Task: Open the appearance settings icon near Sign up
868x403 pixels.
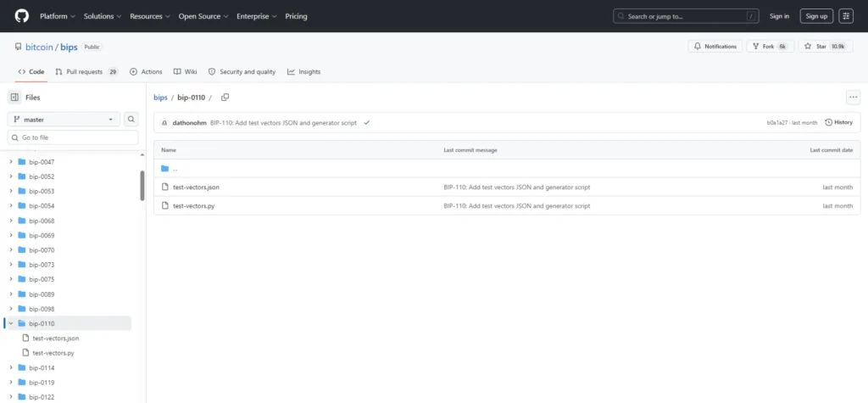Action: click(846, 16)
